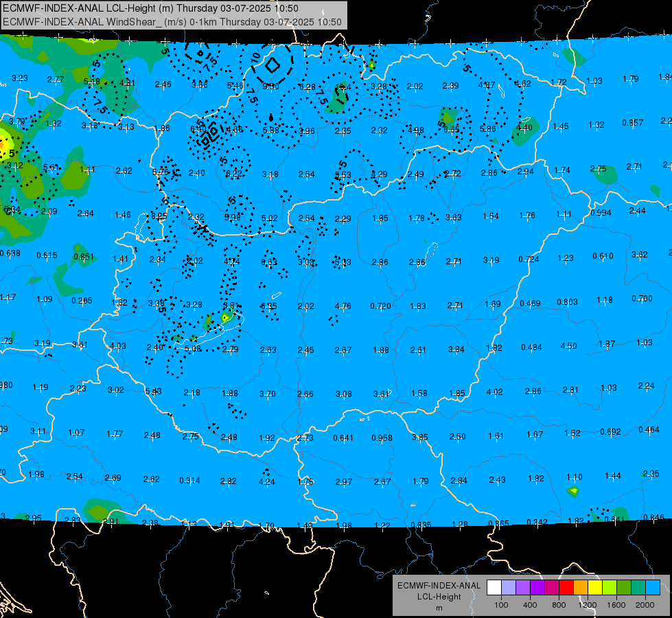Click the wind shear value 0.724
Screen dimensions: 672x618
tap(529, 260)
